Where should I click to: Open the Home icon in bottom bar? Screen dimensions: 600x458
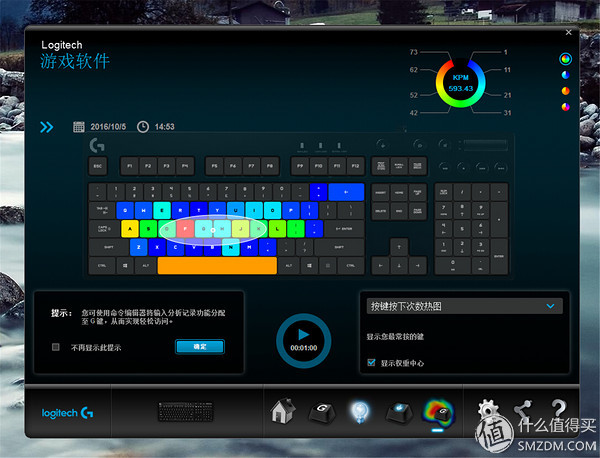[x=283, y=411]
